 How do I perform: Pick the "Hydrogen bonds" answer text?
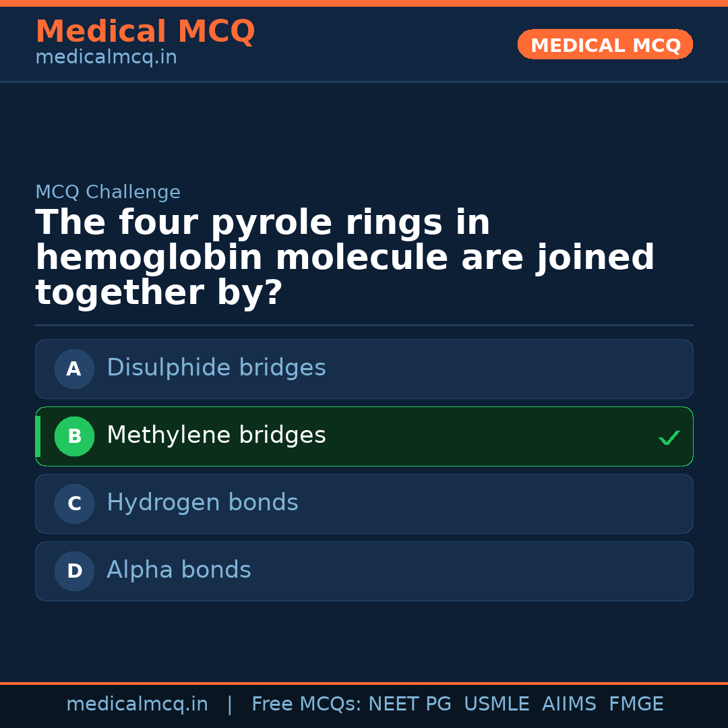click(202, 503)
